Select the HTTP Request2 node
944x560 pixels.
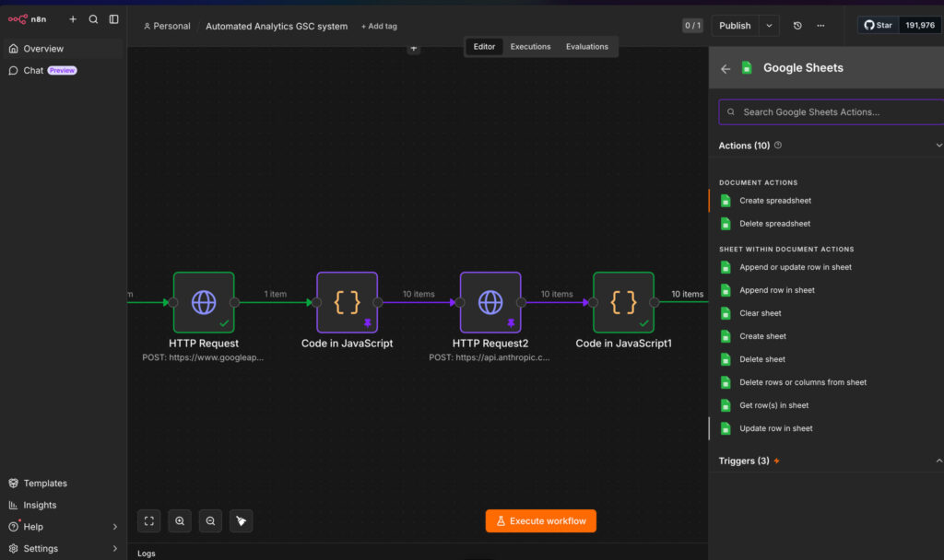click(x=490, y=302)
